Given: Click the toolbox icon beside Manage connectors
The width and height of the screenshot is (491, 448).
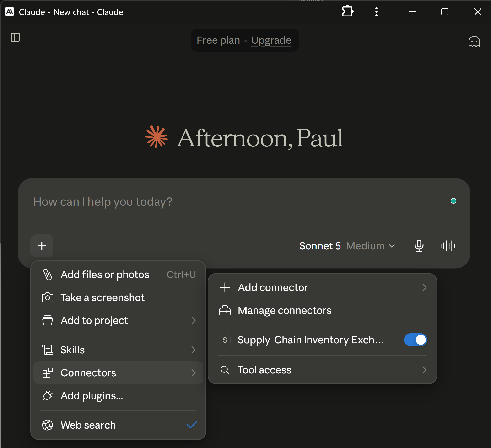Looking at the screenshot, I should click(x=225, y=310).
